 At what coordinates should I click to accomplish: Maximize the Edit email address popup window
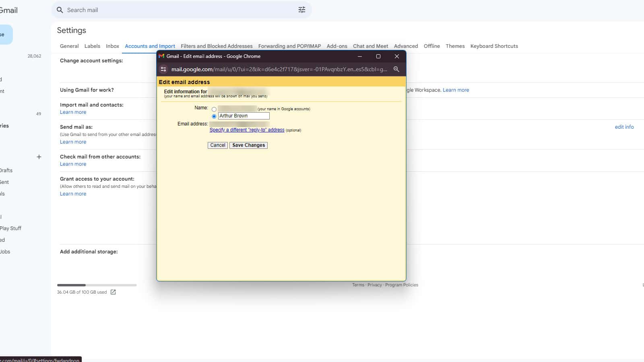tap(378, 56)
